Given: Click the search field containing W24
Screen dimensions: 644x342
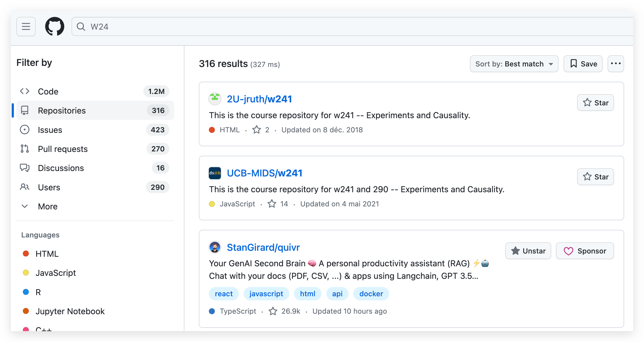Looking at the screenshot, I should coord(354,26).
